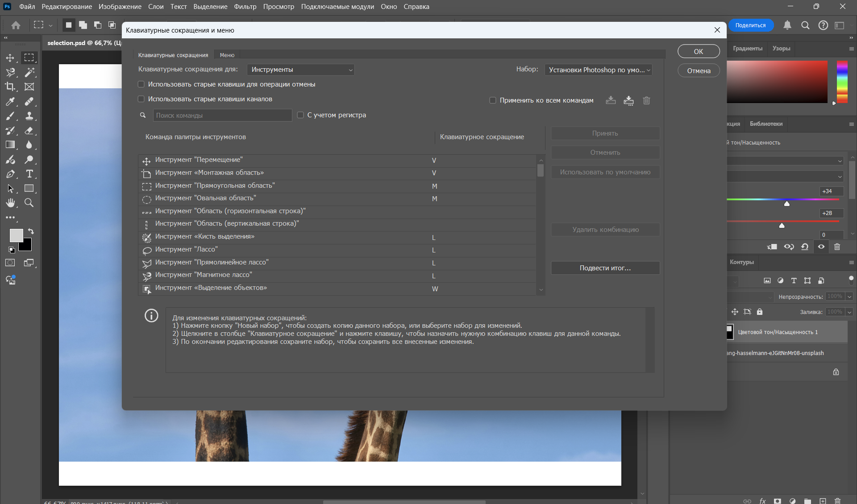Switch to the 'Меню' tab
The height and width of the screenshot is (504, 857).
227,55
